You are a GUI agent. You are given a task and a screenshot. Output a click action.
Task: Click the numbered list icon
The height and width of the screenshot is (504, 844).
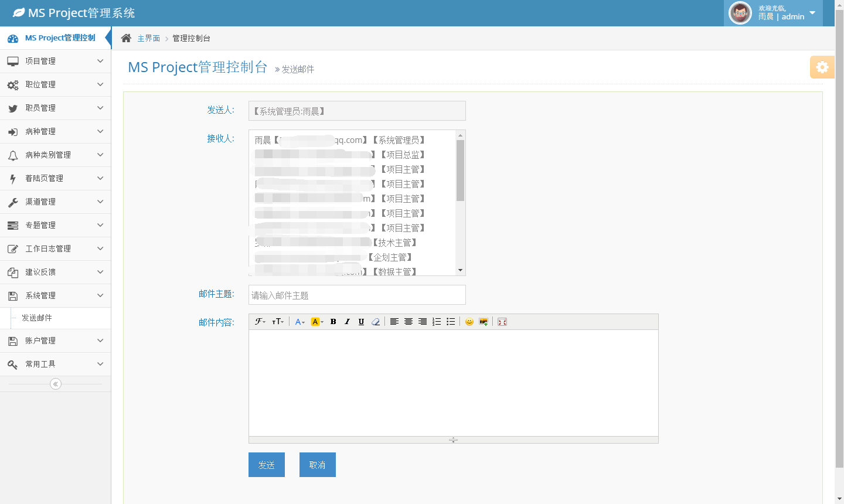437,322
